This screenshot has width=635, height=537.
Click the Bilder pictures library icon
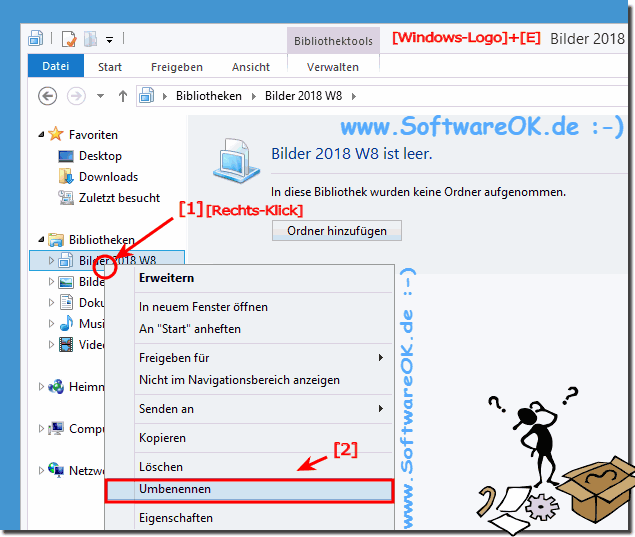click(66, 282)
